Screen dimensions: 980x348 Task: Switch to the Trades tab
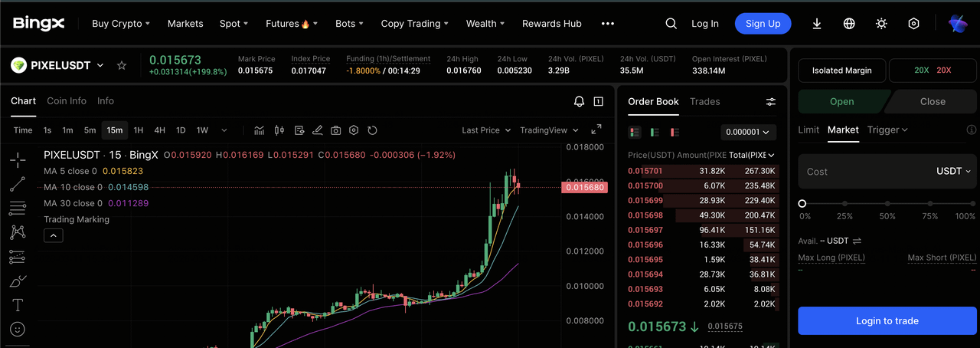tap(704, 101)
